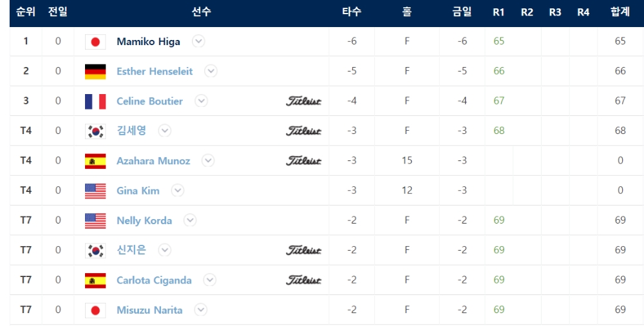Click Japan flag next to Misuzu Narita

[x=95, y=311]
